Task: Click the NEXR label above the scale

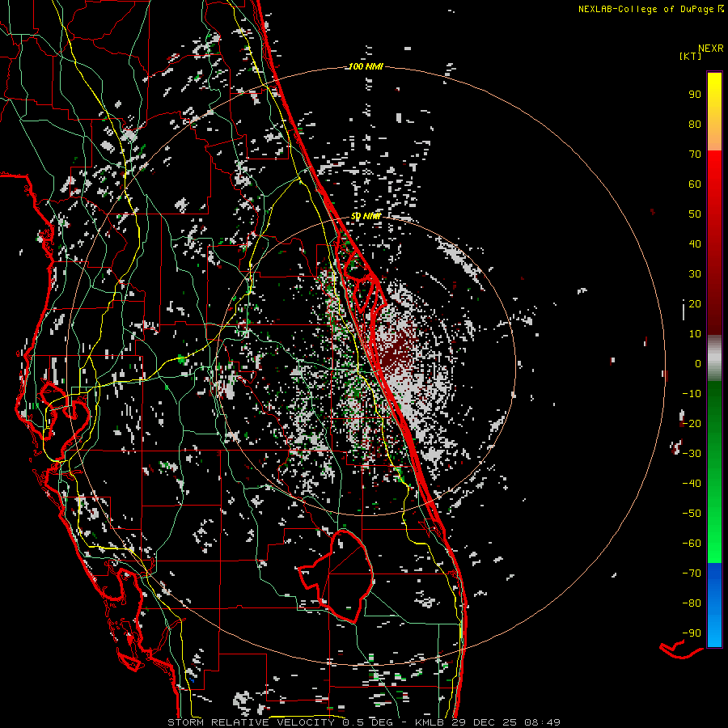Action: [x=710, y=49]
